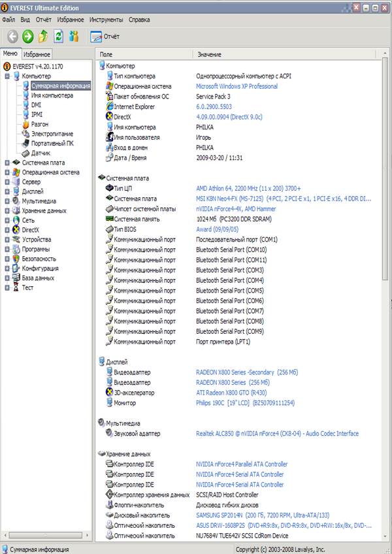The width and height of the screenshot is (392, 554).
Task: Open the Отчёт menu in the menu bar
Action: tap(44, 20)
